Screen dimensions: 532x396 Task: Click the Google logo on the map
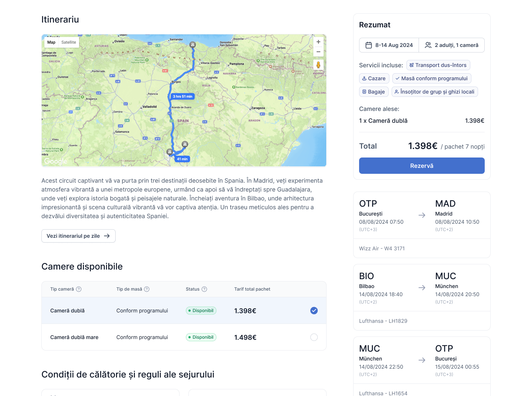coord(55,161)
